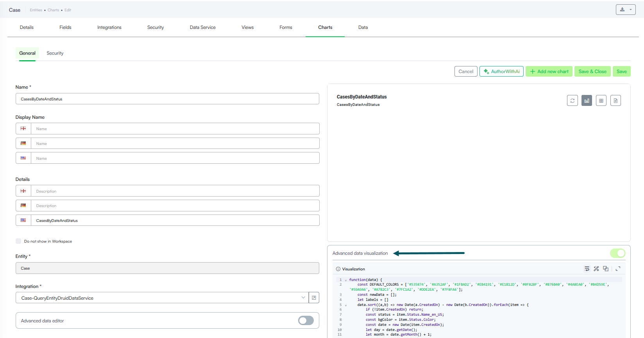Click Save & Close

point(592,72)
